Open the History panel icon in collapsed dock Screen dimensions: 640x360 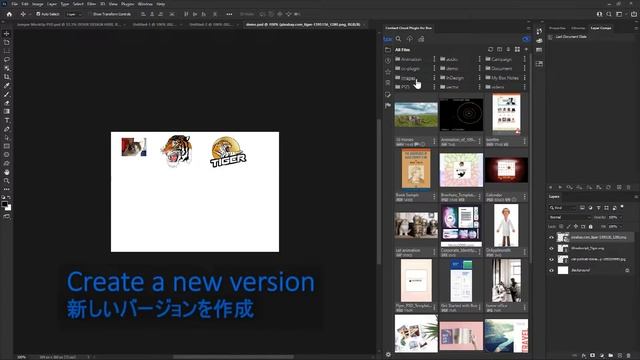pyautogui.click(x=539, y=31)
